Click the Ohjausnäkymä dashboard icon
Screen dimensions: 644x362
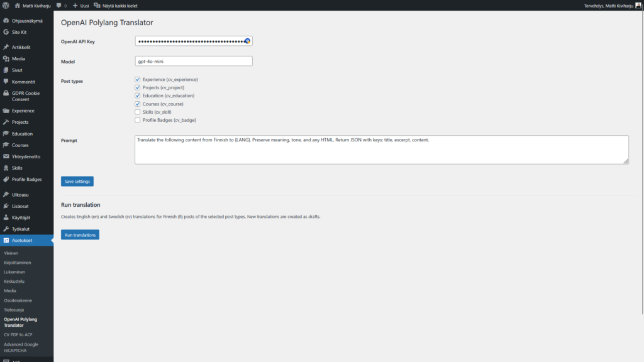tap(6, 21)
